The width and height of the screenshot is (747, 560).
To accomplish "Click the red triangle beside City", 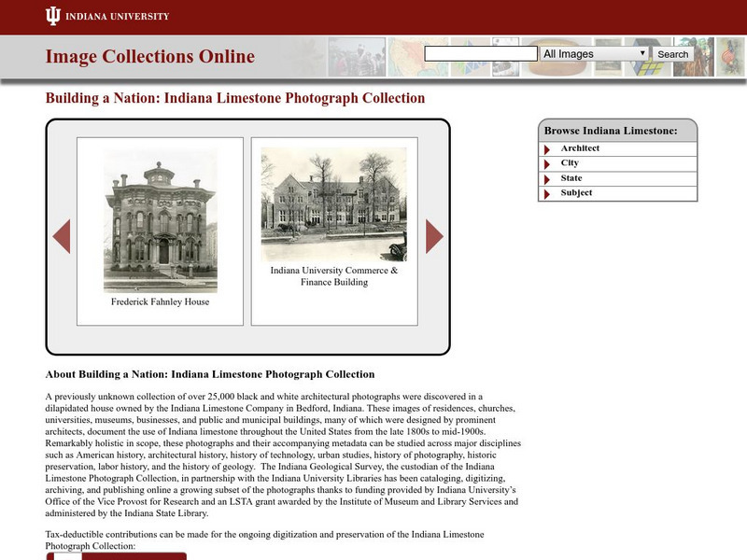I will pyautogui.click(x=547, y=164).
